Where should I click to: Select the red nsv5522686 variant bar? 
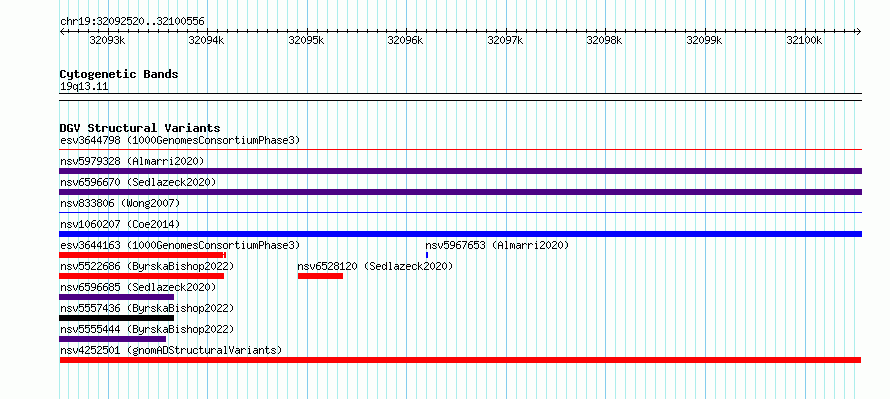coord(141,276)
